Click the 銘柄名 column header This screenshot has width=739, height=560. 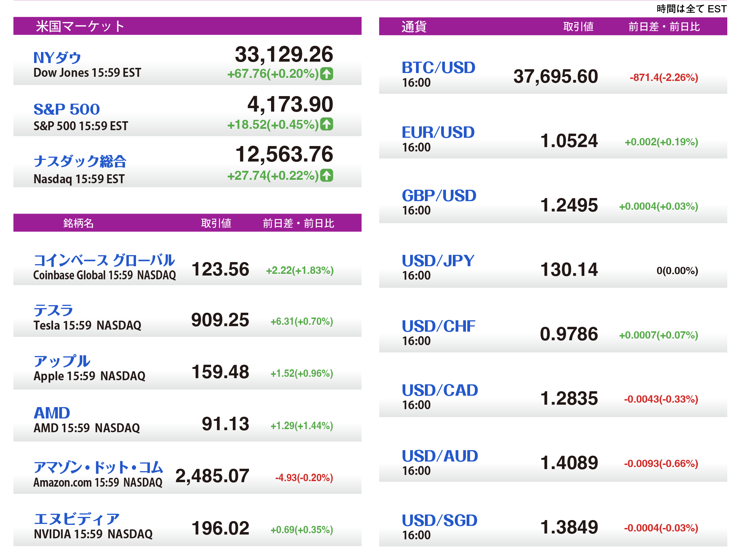click(79, 223)
